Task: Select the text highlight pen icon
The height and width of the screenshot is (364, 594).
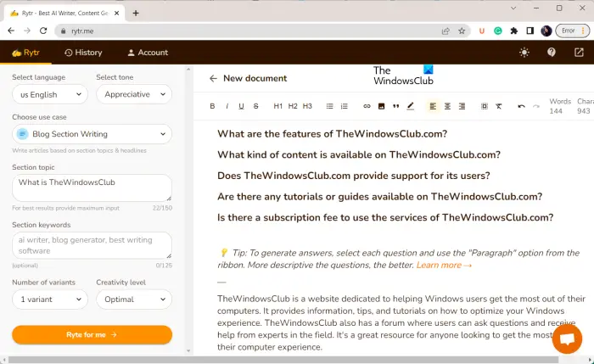Action: point(410,106)
